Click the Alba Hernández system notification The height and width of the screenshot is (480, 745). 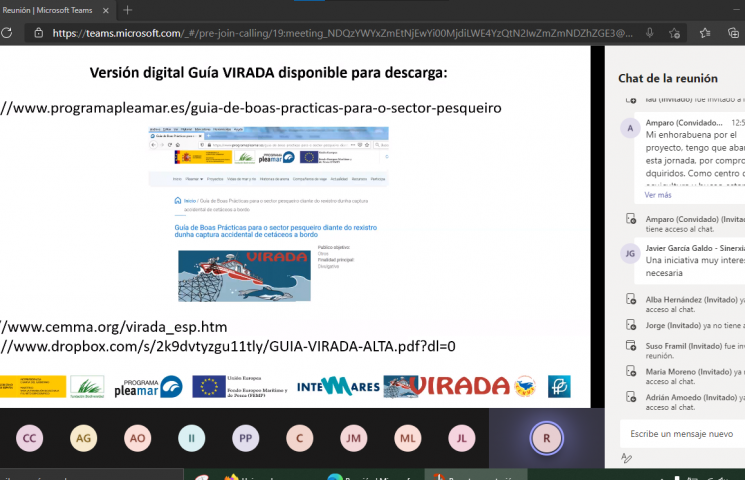(684, 304)
